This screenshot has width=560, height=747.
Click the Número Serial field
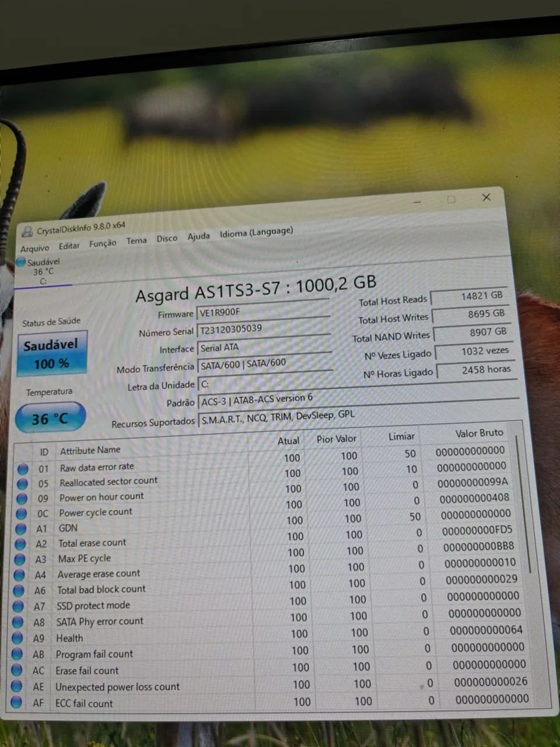(x=264, y=328)
